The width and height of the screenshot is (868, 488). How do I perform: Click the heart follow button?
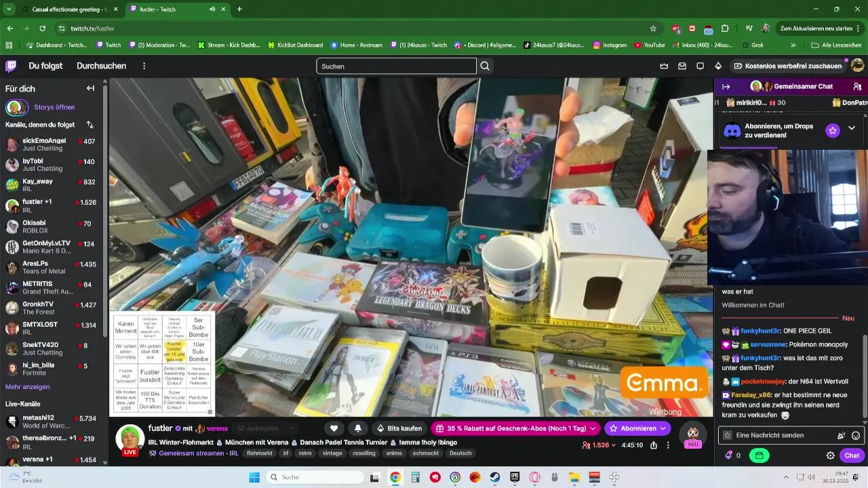[334, 428]
